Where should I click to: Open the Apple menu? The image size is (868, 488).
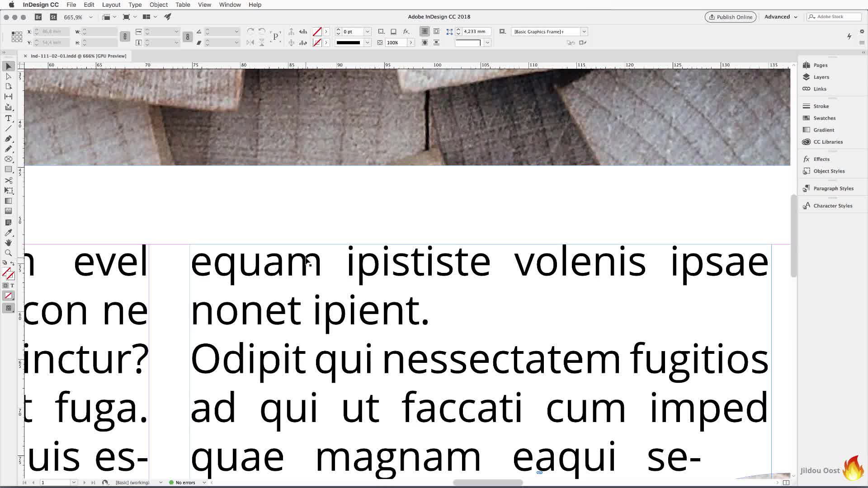tap(11, 5)
